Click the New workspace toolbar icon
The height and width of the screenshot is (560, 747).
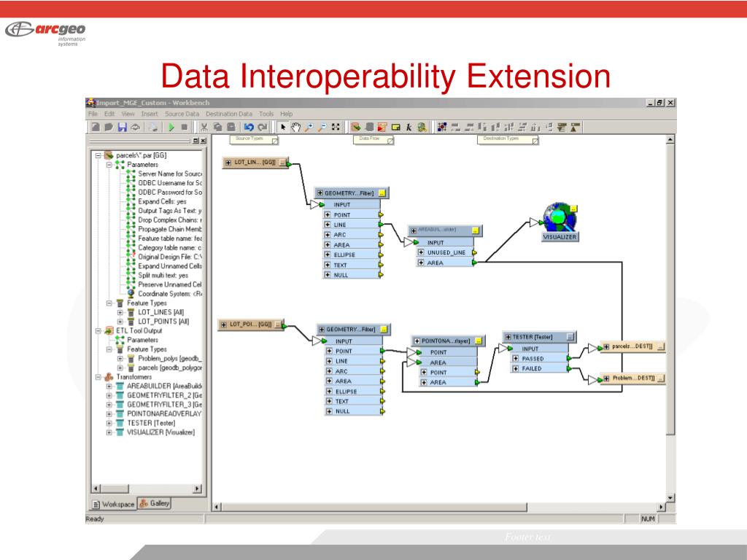point(96,127)
